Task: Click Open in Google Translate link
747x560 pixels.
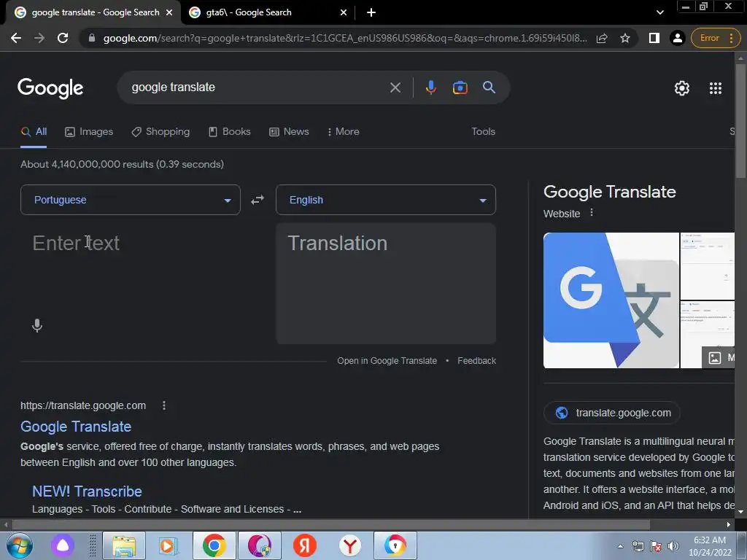Action: [x=387, y=361]
